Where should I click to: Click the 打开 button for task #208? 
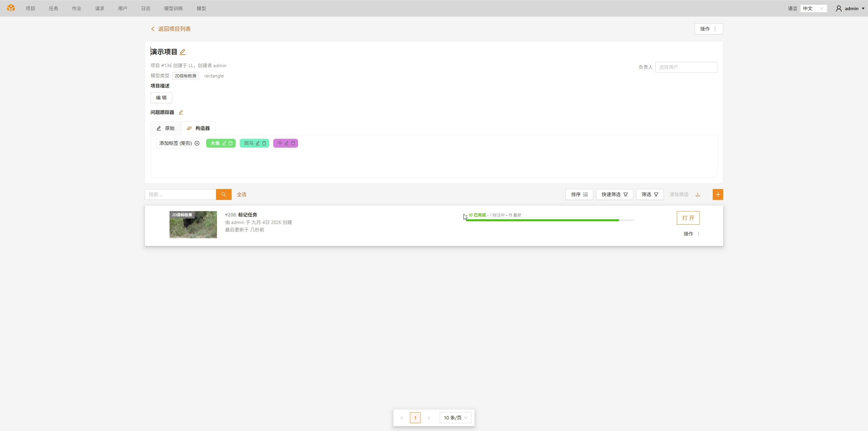[x=688, y=218]
